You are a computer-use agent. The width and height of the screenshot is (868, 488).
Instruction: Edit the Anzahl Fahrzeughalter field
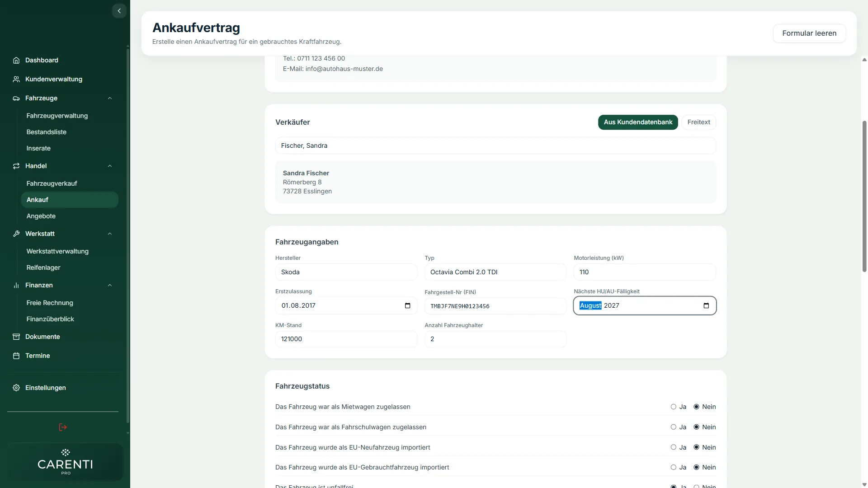[495, 339]
